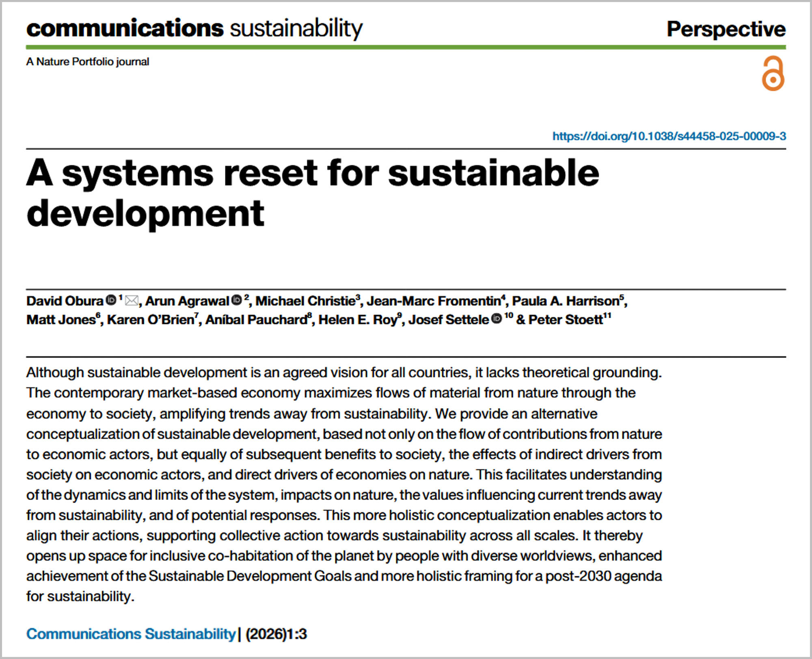Click author name Michael Christie

point(305,301)
